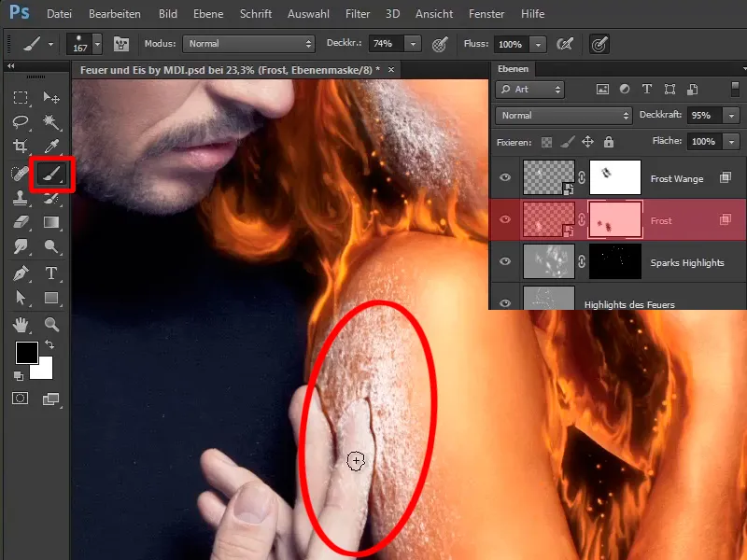Toggle pressure for opacity
The height and width of the screenshot is (560, 747).
[440, 44]
